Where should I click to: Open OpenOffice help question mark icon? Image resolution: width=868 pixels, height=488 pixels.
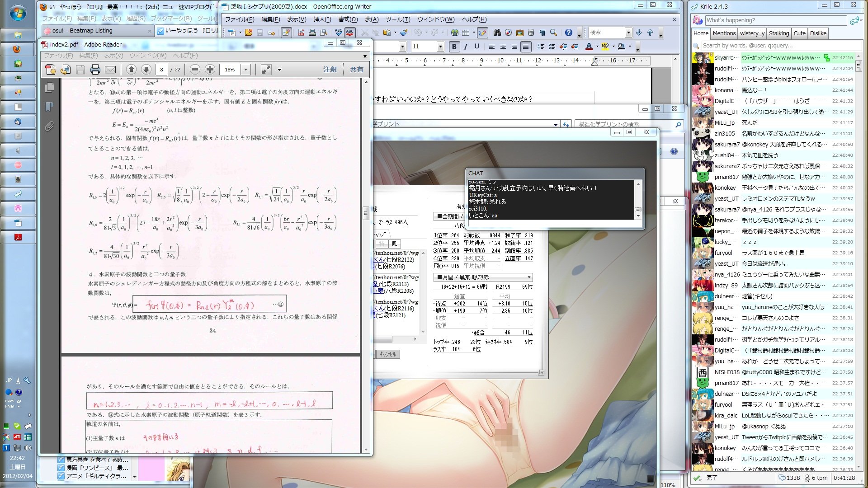569,33
